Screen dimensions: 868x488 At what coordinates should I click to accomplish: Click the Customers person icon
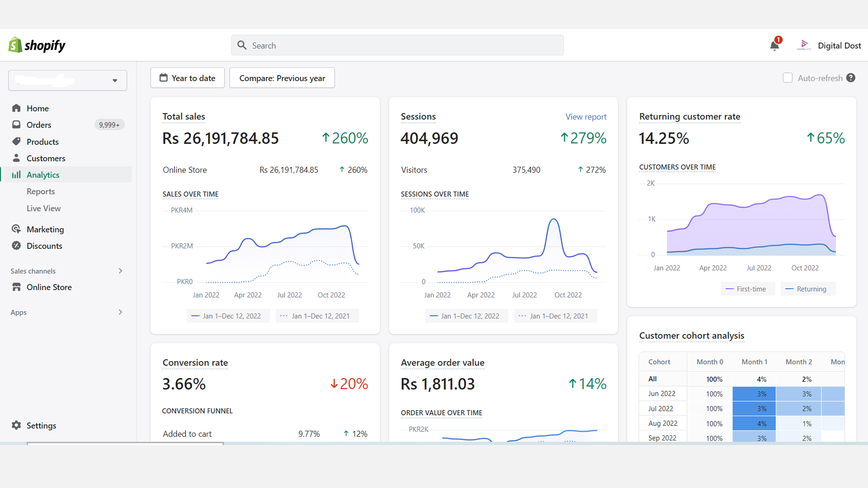pos(16,158)
